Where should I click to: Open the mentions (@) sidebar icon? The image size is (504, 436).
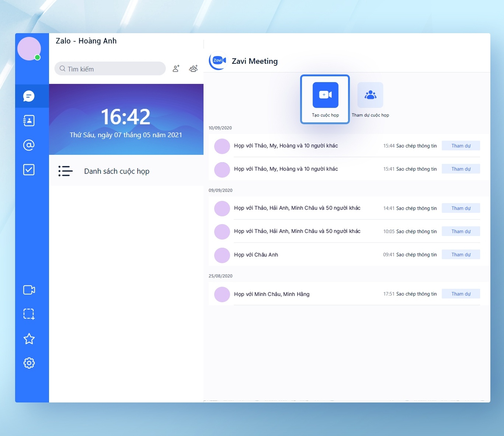click(29, 145)
